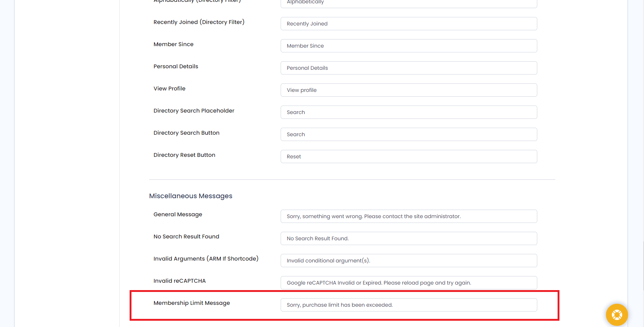Image resolution: width=644 pixels, height=327 pixels.
Task: Click the View Profile label text
Action: tap(169, 89)
